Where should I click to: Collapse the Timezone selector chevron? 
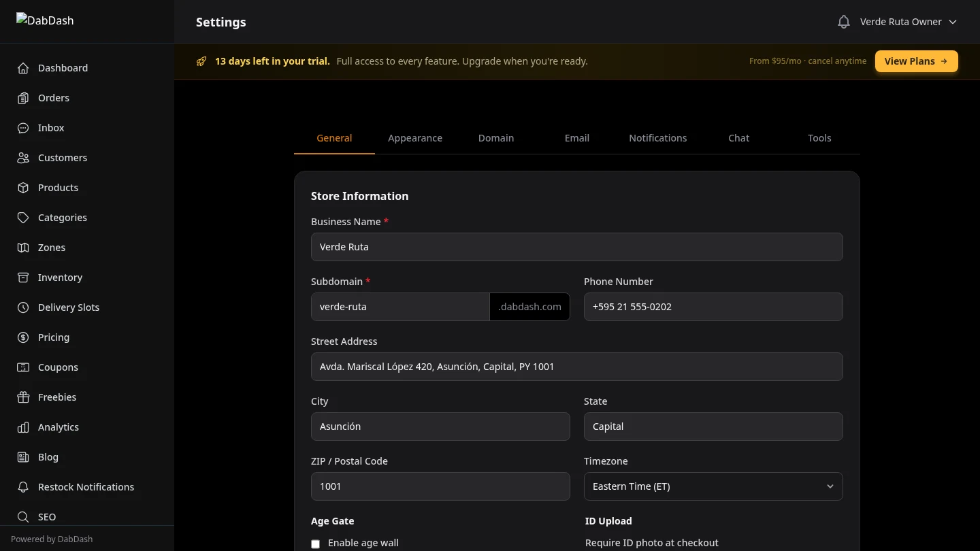tap(830, 486)
